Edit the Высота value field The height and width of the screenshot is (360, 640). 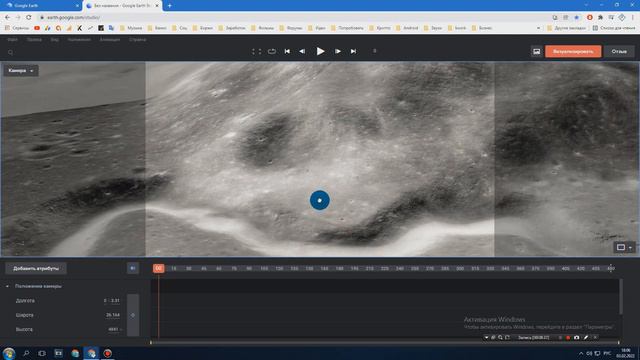[113, 329]
